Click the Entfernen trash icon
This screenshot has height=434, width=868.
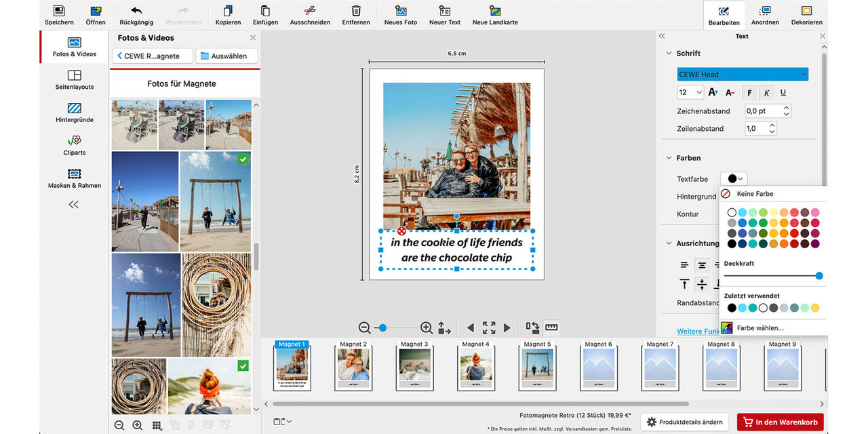click(356, 11)
